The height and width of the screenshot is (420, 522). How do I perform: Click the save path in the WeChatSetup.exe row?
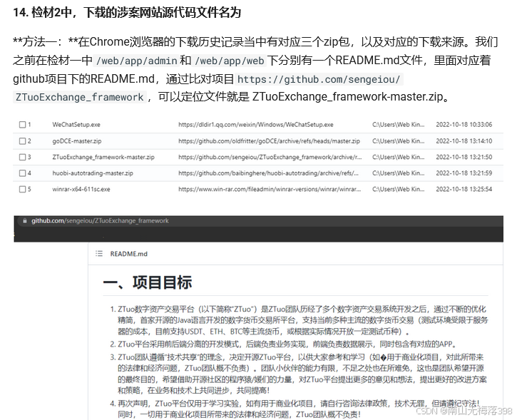[399, 125]
